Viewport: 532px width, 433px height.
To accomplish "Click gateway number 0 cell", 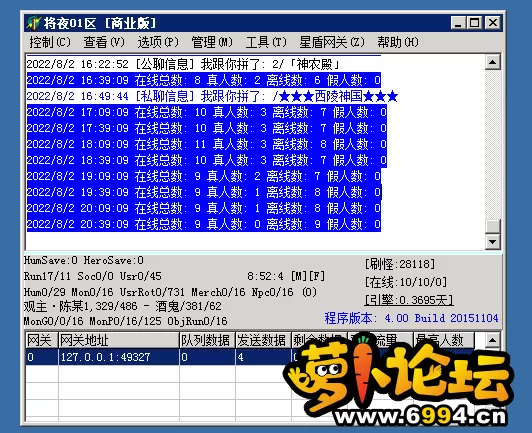I will point(41,357).
